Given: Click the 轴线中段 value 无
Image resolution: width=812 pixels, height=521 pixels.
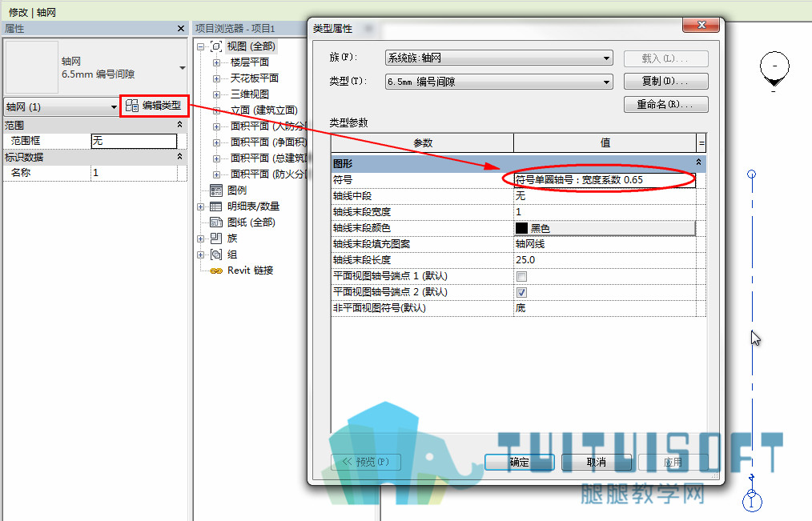Looking at the screenshot, I should pyautogui.click(x=605, y=196).
